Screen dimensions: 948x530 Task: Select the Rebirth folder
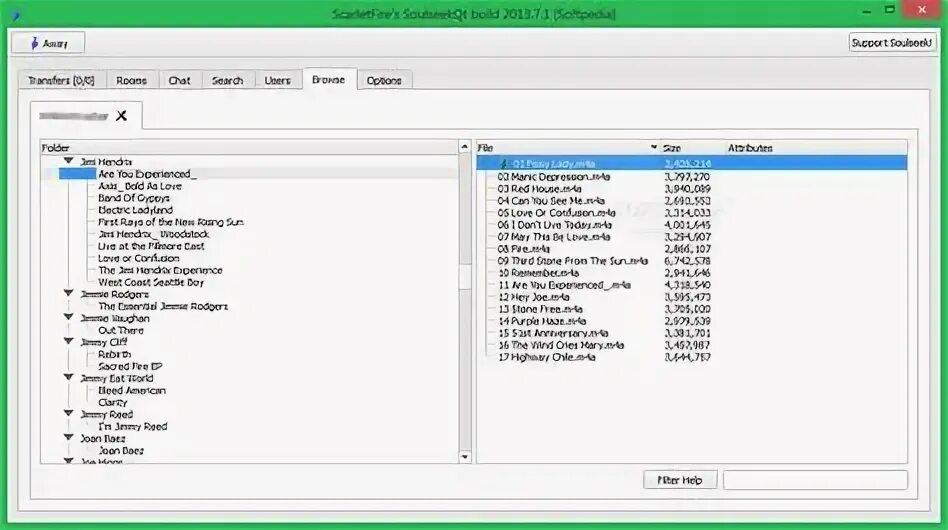[x=114, y=355]
